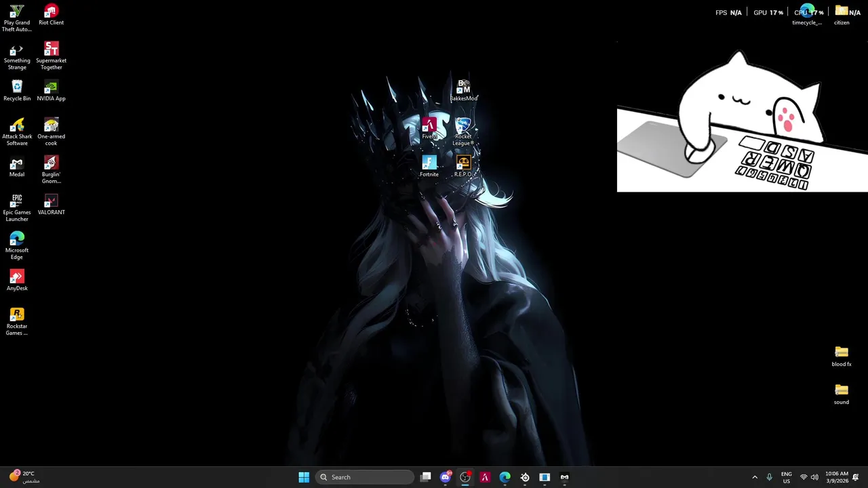Click the FPS N/A overlay readout
This screenshot has width=868, height=488.
pos(728,12)
